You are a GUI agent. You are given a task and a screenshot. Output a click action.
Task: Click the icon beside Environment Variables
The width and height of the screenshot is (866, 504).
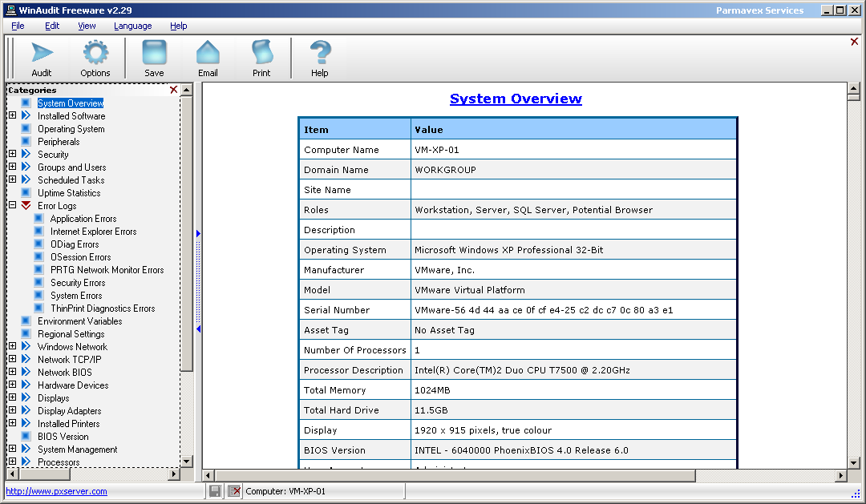[x=26, y=321]
